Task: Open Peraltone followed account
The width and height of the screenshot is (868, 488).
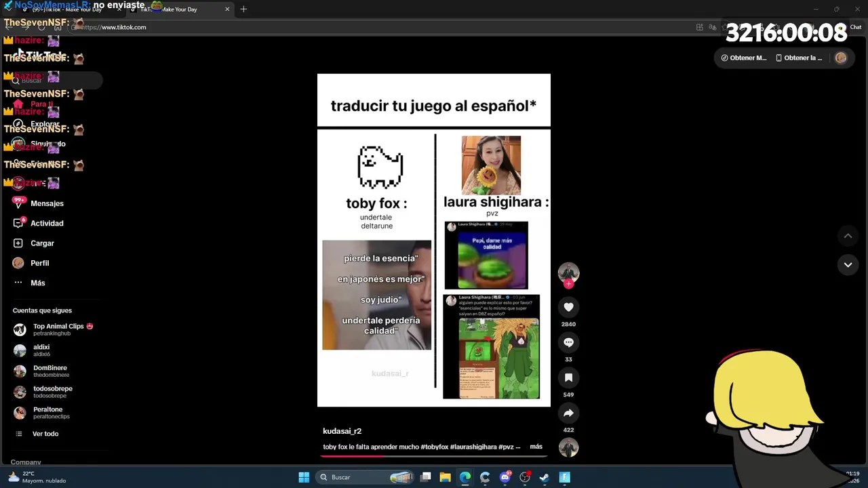Action: (x=41, y=413)
